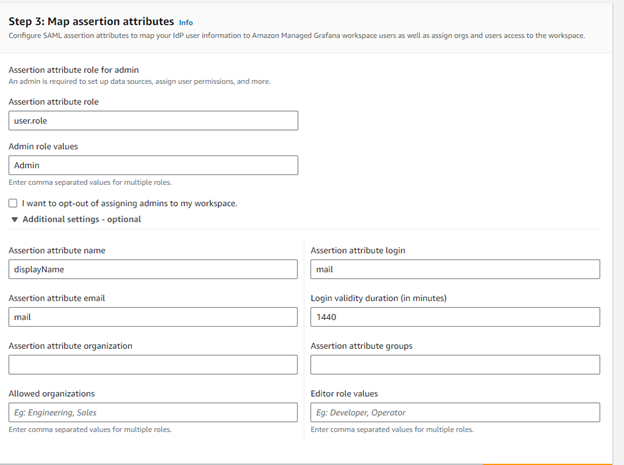Click the 'Step 3: Map assertion attributes' heading
Image resolution: width=624 pixels, height=465 pixels.
click(90, 21)
